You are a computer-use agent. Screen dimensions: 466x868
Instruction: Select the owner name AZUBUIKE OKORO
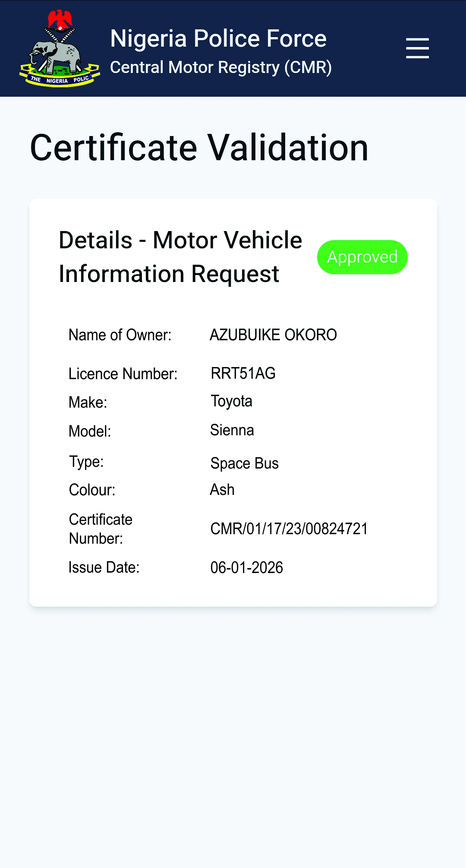tap(273, 335)
